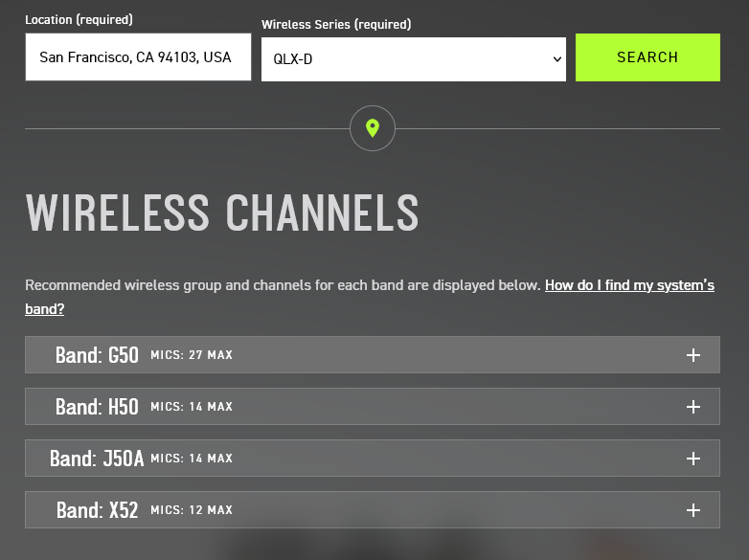749x560 pixels.
Task: Click the plus icon on the H50 row
Action: click(693, 407)
